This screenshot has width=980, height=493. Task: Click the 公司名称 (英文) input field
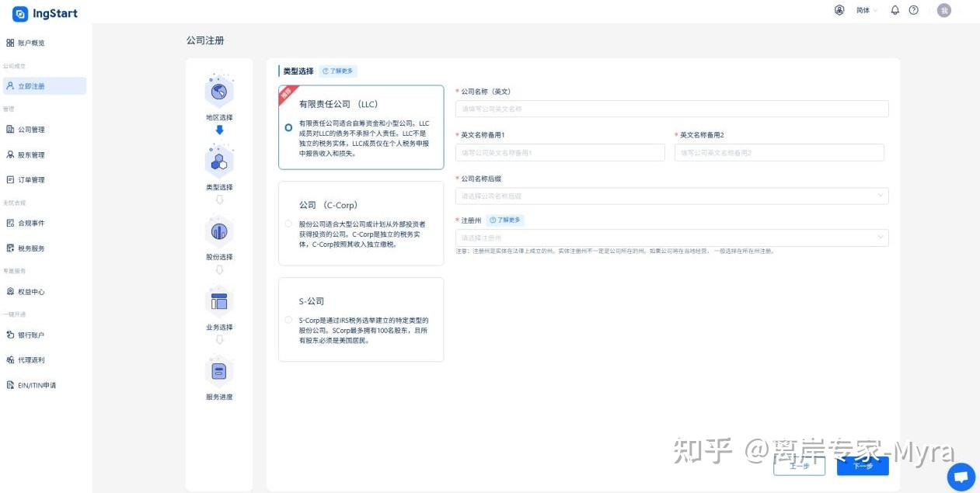pos(672,109)
